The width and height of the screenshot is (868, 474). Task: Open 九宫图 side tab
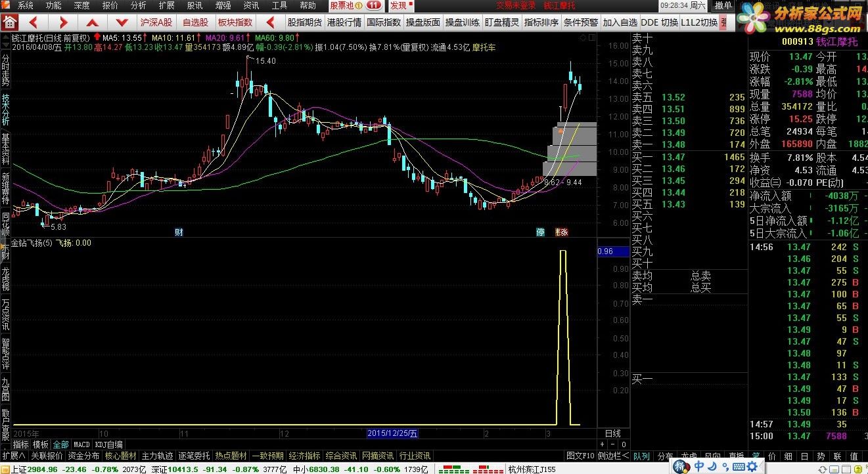(5, 388)
